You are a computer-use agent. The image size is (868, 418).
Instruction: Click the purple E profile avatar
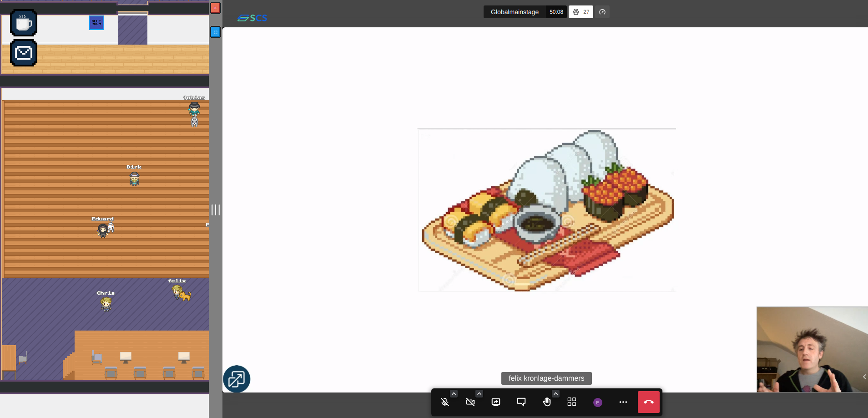coord(598,403)
